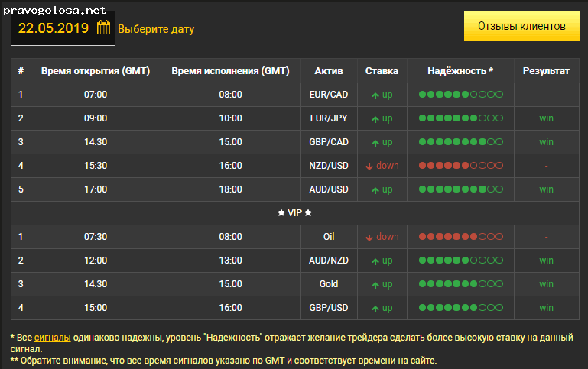Click the up arrow icon in AUD/NZD row
Screen dimensions: 588x369
pyautogui.click(x=375, y=261)
